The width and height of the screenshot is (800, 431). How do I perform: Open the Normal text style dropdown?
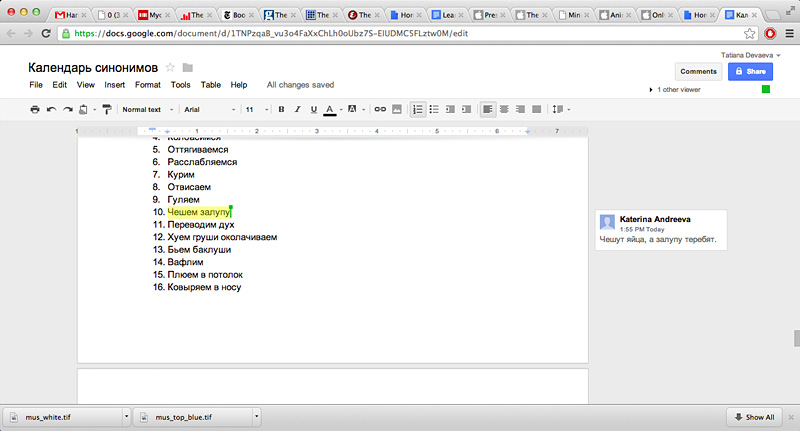pyautogui.click(x=144, y=109)
